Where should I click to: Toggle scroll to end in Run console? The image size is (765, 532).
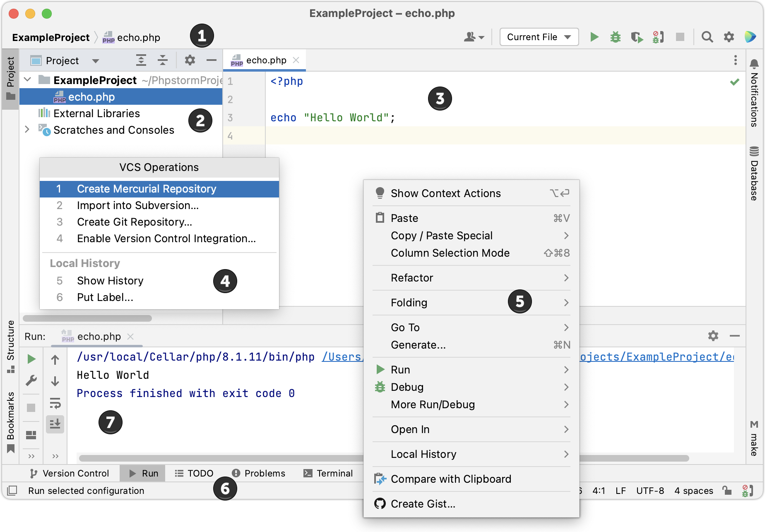pos(55,424)
